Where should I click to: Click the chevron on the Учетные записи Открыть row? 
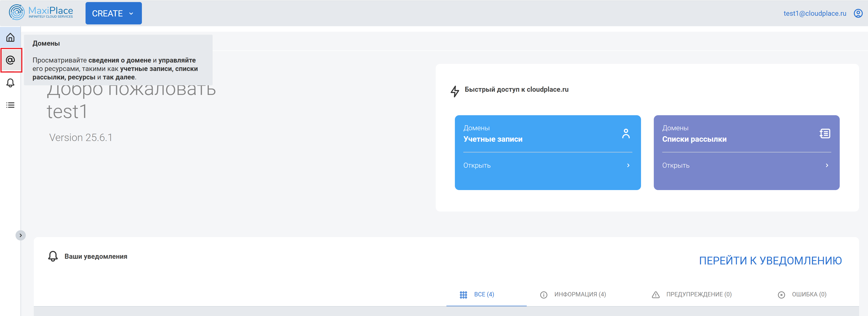click(x=628, y=165)
